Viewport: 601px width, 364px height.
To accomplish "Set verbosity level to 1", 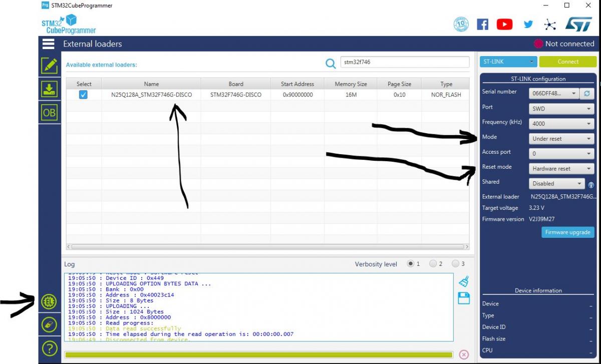I will coord(411,264).
